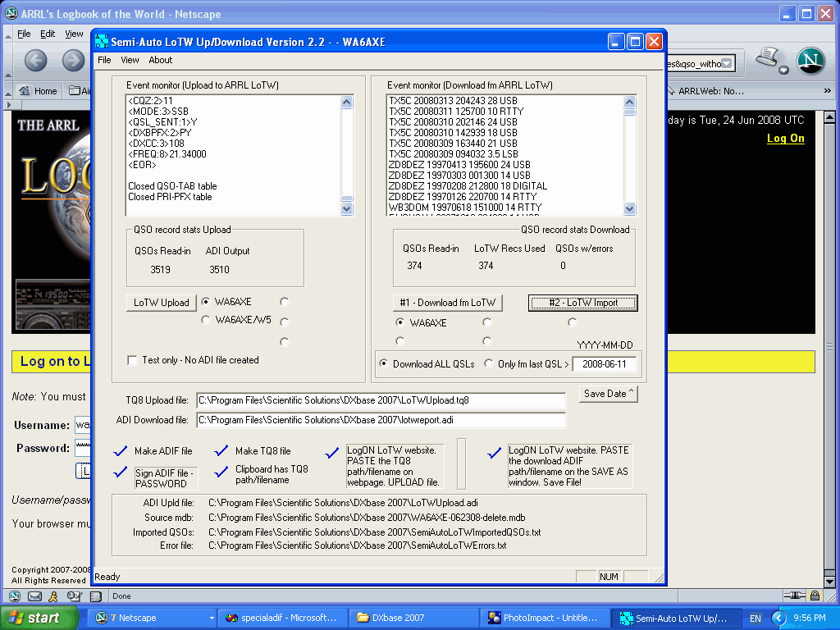Open View menu in Semi-Auto LoTW
This screenshot has width=840, height=630.
[x=130, y=60]
